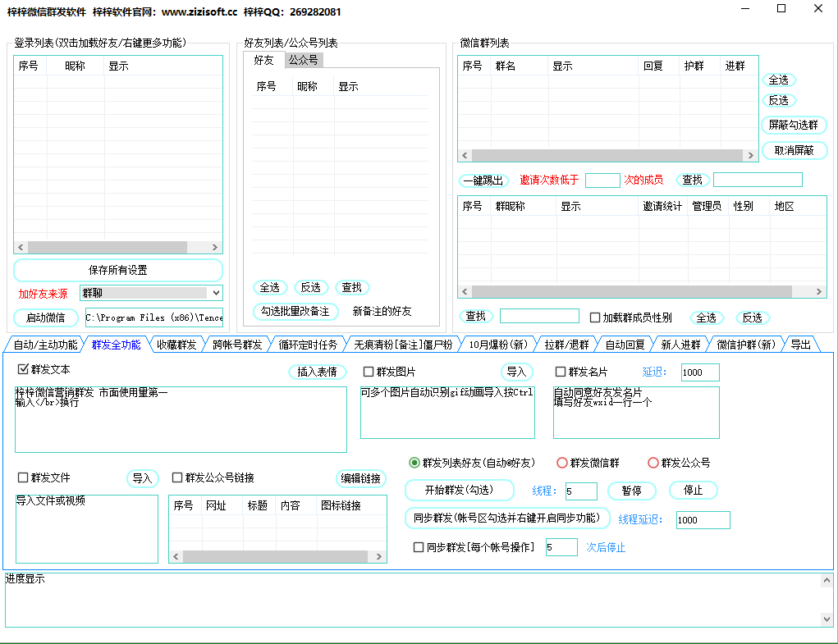Click 取消屏蔽 to unblock groups
The height and width of the screenshot is (644, 838).
(794, 150)
